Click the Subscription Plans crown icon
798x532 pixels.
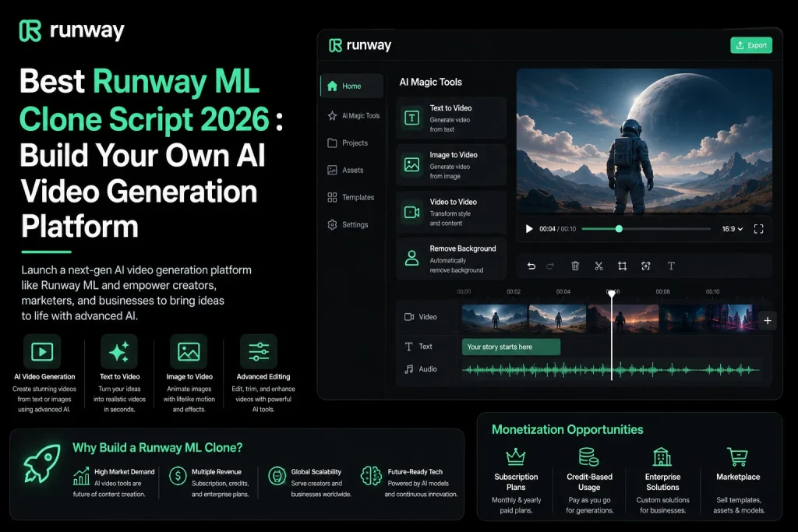(516, 456)
